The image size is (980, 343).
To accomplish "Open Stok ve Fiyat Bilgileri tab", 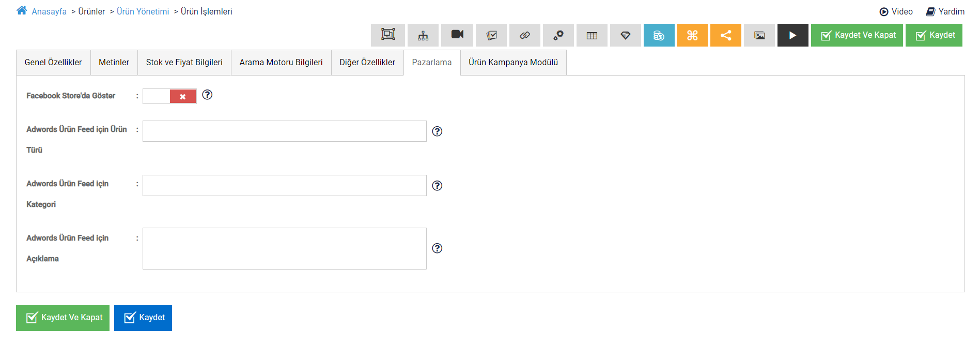I will (x=184, y=63).
